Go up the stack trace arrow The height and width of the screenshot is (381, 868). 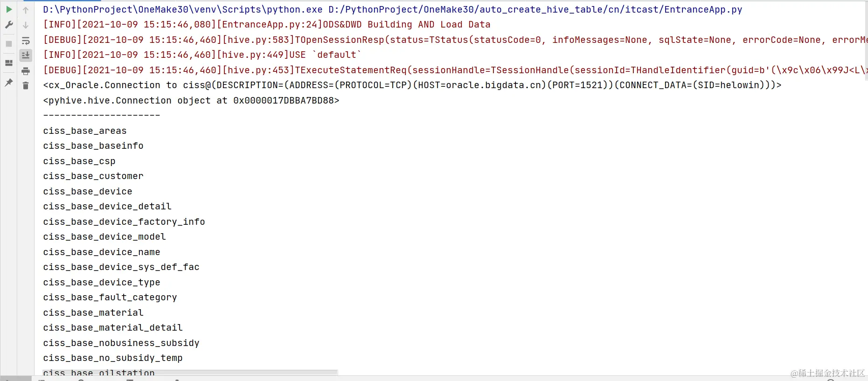(26, 10)
